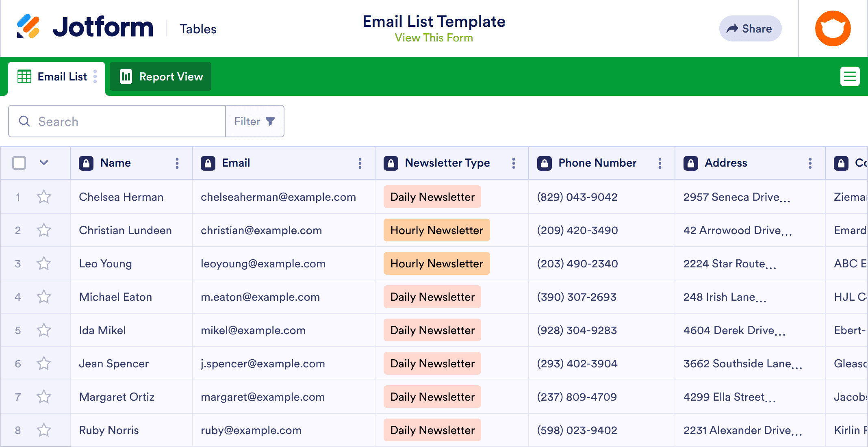Viewport: 868px width, 447px height.
Task: Click Leo Young's Hourly Newsletter badge
Action: pyautogui.click(x=436, y=263)
